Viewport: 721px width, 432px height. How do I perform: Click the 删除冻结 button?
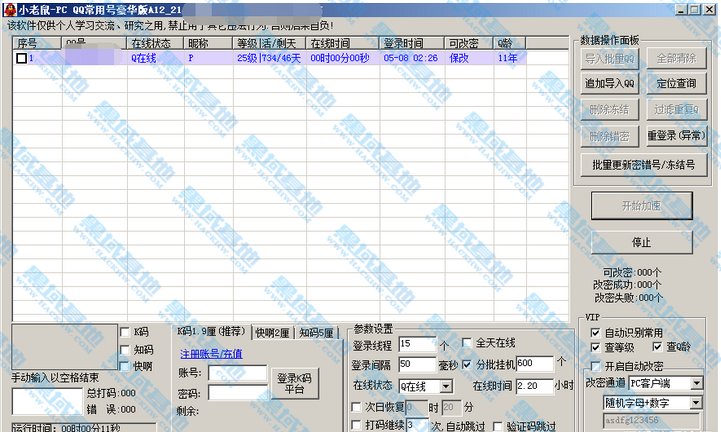tap(610, 109)
